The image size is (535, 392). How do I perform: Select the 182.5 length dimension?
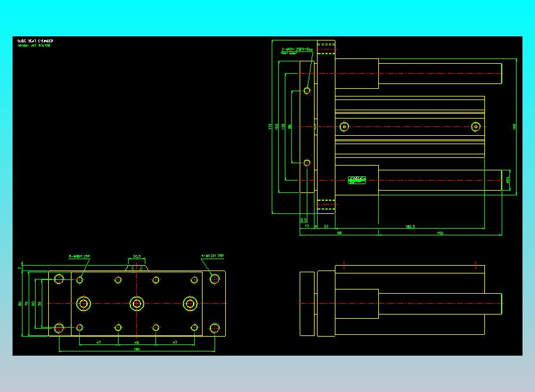[410, 226]
